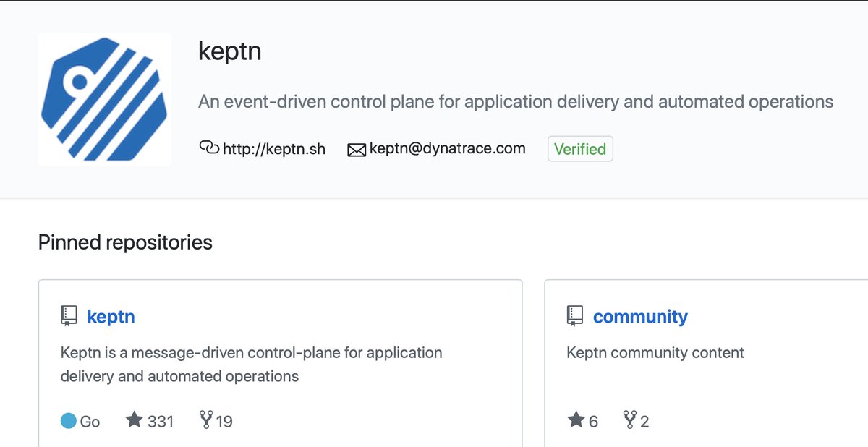
Task: Click the blue Go language dot
Action: (68, 421)
